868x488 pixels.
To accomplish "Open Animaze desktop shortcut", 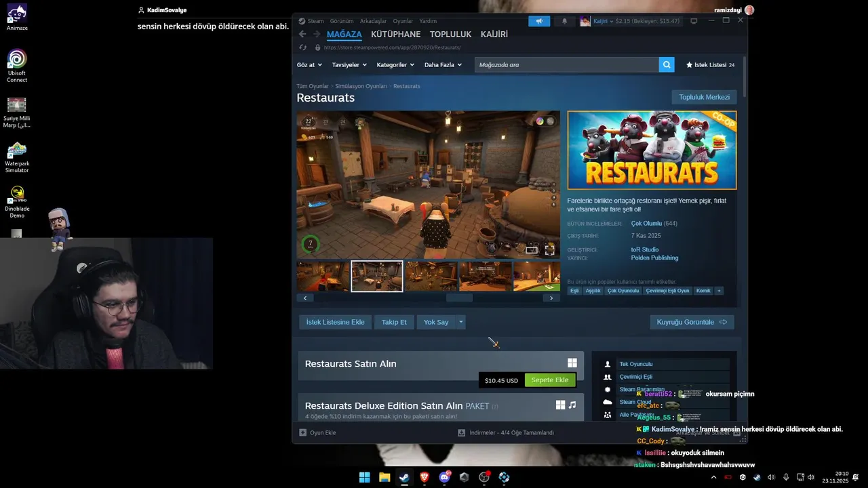I will point(17,18).
